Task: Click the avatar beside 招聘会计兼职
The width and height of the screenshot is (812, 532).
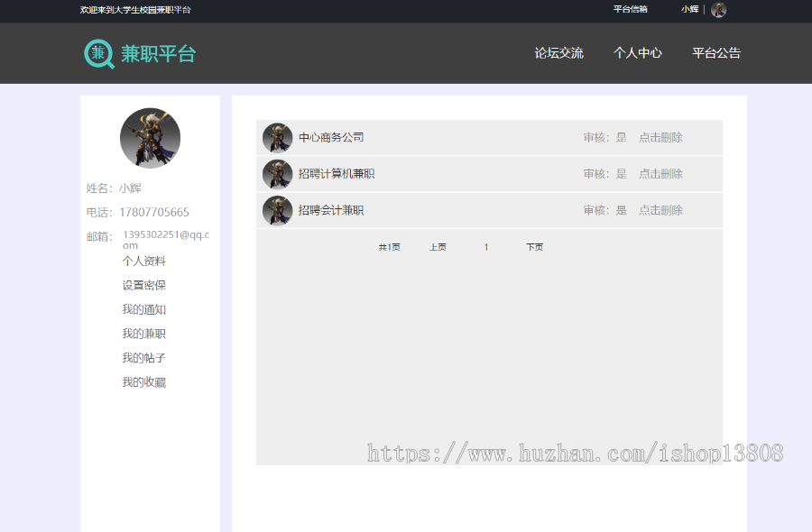Action: [x=277, y=210]
